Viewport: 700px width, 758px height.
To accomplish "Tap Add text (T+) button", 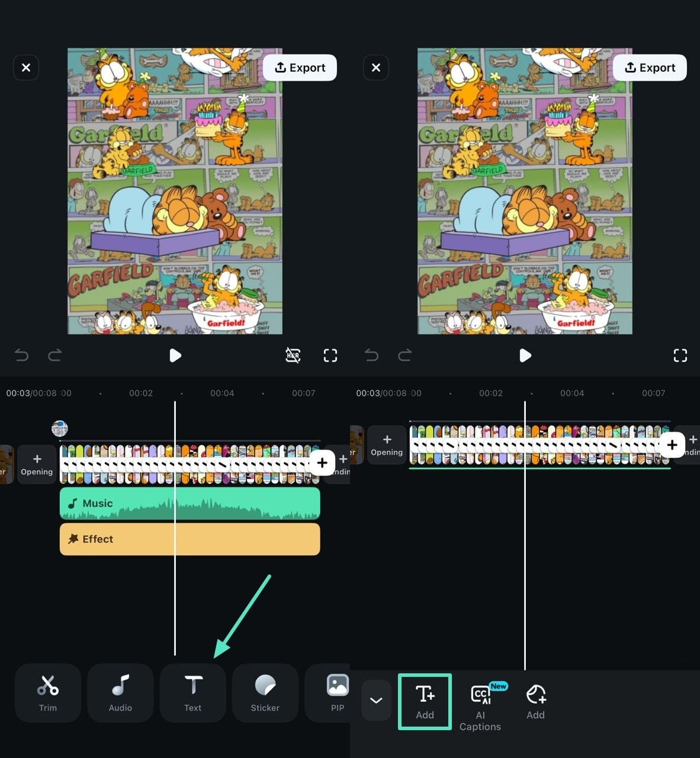I will point(425,702).
